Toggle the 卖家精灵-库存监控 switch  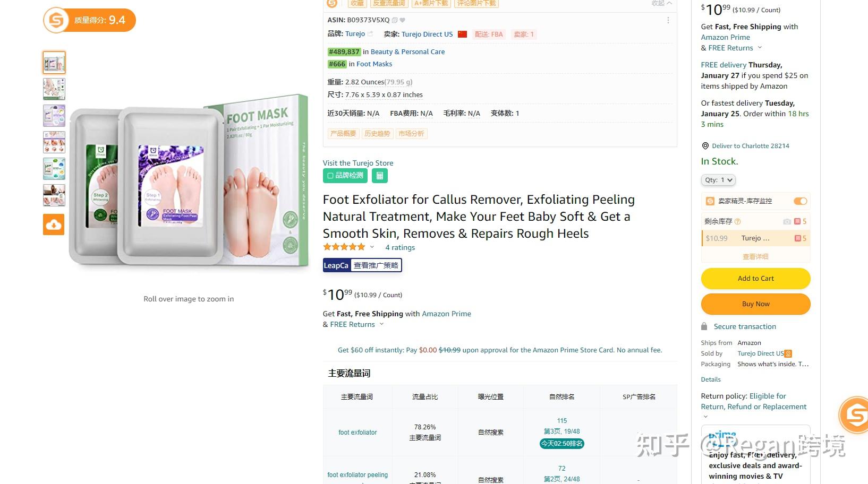pos(800,201)
